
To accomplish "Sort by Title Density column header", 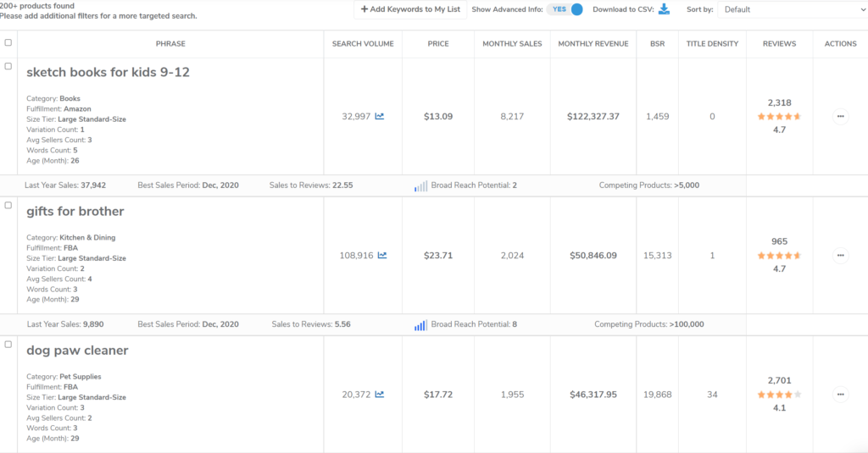I will point(712,44).
